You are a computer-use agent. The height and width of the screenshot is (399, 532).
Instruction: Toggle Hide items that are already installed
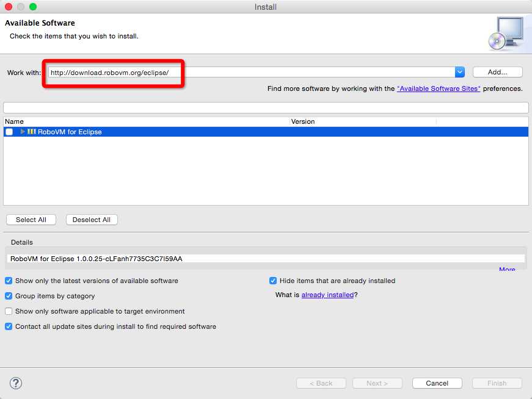pyautogui.click(x=273, y=281)
